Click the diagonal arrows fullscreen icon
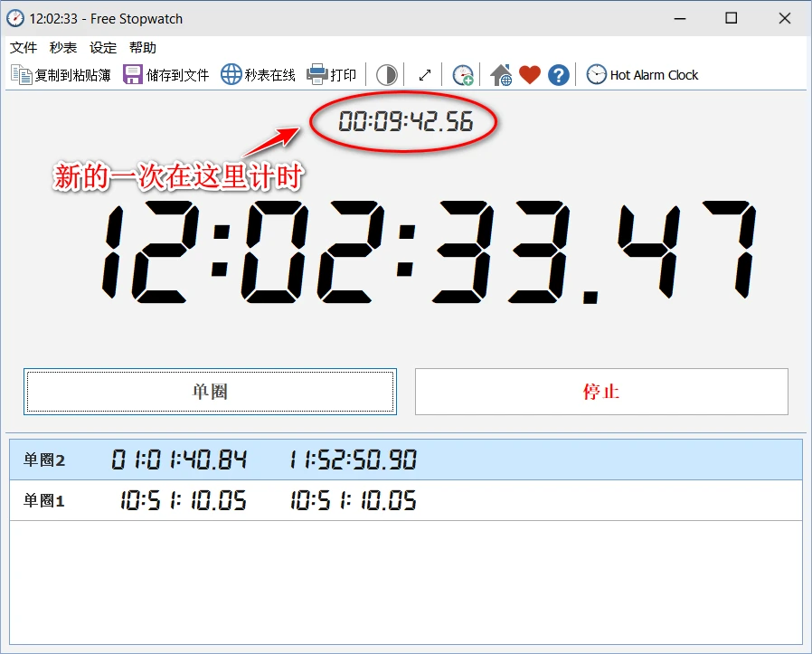This screenshot has height=654, width=812. [x=424, y=75]
